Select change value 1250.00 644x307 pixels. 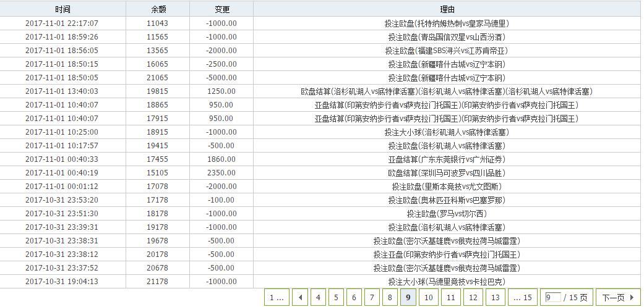[x=221, y=91]
